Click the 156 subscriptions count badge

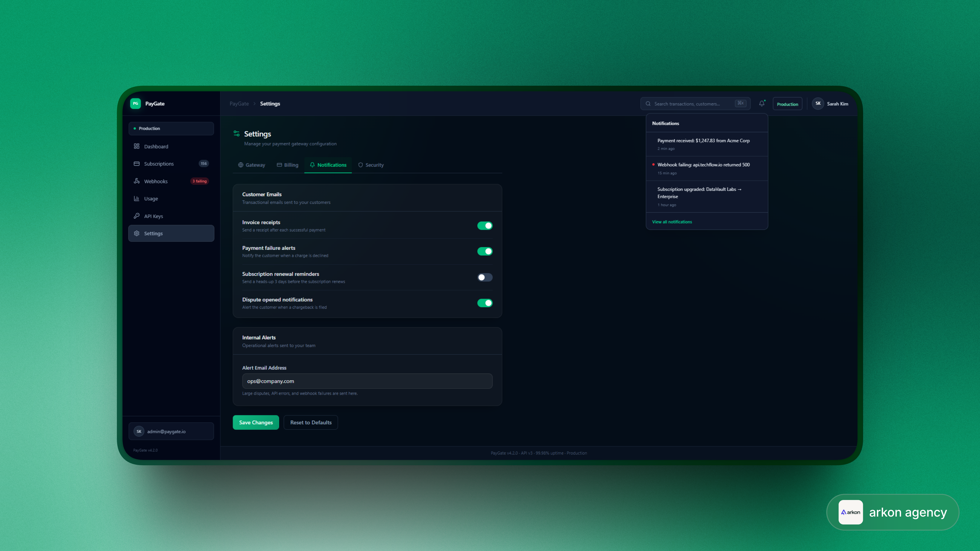point(204,164)
